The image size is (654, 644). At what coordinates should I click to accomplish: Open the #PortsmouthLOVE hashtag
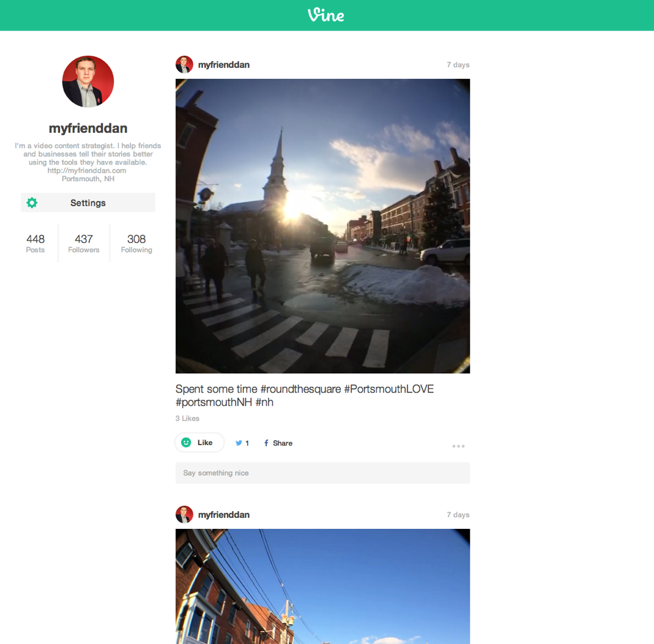[x=388, y=389]
